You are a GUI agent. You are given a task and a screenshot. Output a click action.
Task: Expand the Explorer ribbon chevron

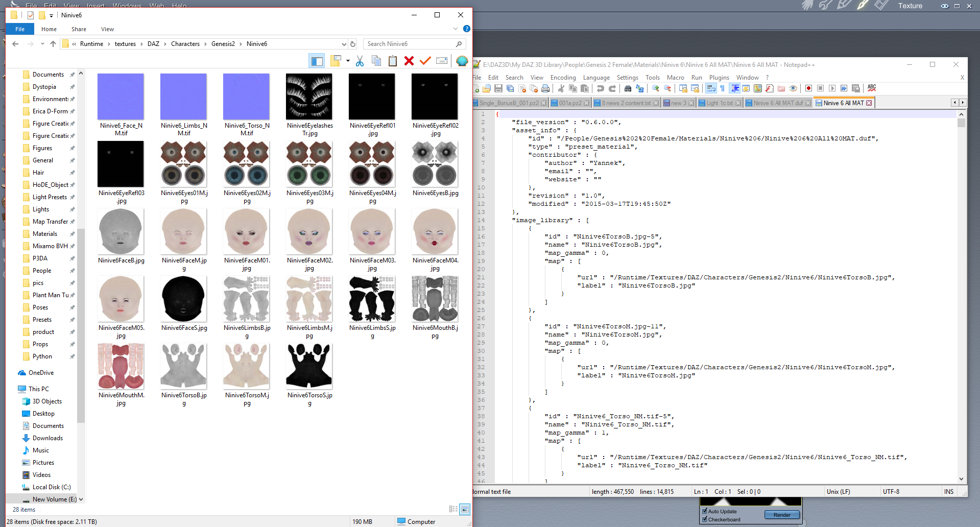click(x=455, y=29)
